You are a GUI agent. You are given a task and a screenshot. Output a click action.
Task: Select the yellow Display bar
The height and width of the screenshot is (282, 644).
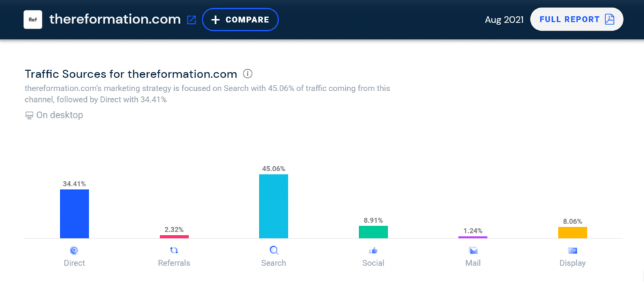coord(572,233)
